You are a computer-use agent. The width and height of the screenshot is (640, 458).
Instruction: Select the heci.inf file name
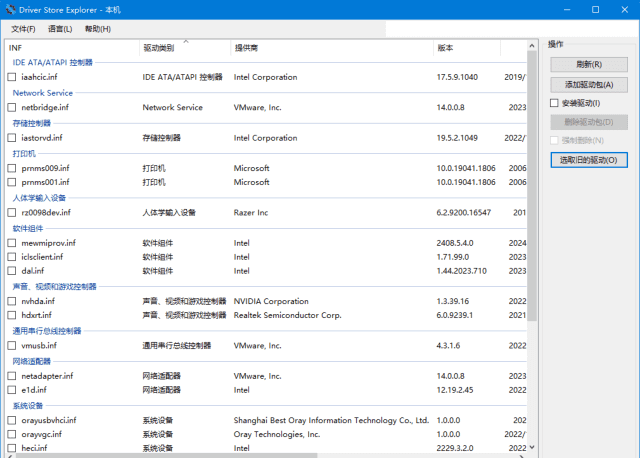[x=34, y=448]
